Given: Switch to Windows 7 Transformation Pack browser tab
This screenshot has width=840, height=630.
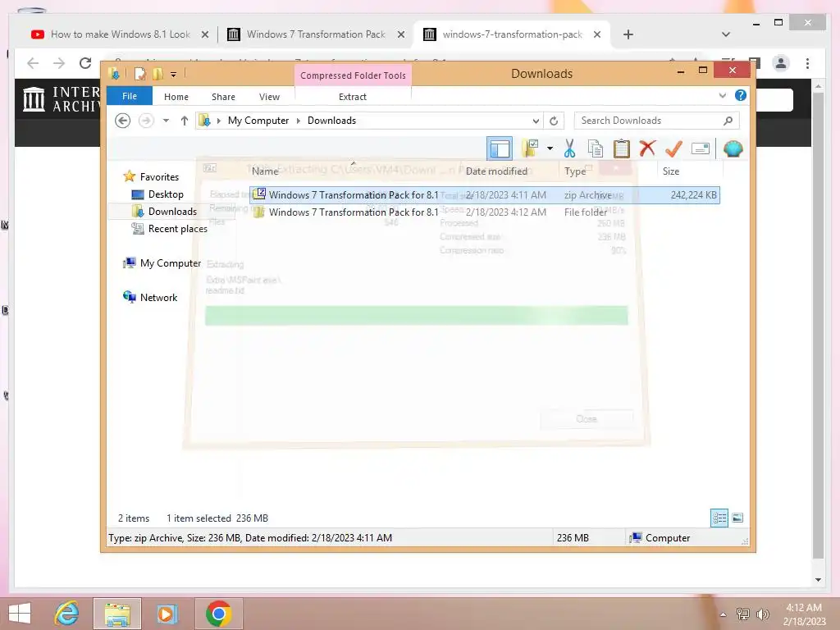Looking at the screenshot, I should coord(315,34).
